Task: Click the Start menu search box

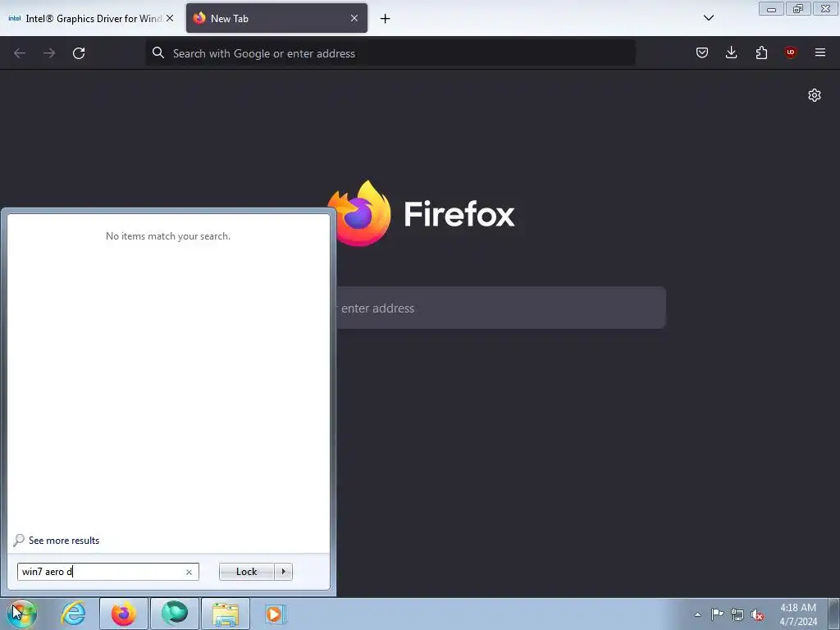Action: pyautogui.click(x=107, y=572)
